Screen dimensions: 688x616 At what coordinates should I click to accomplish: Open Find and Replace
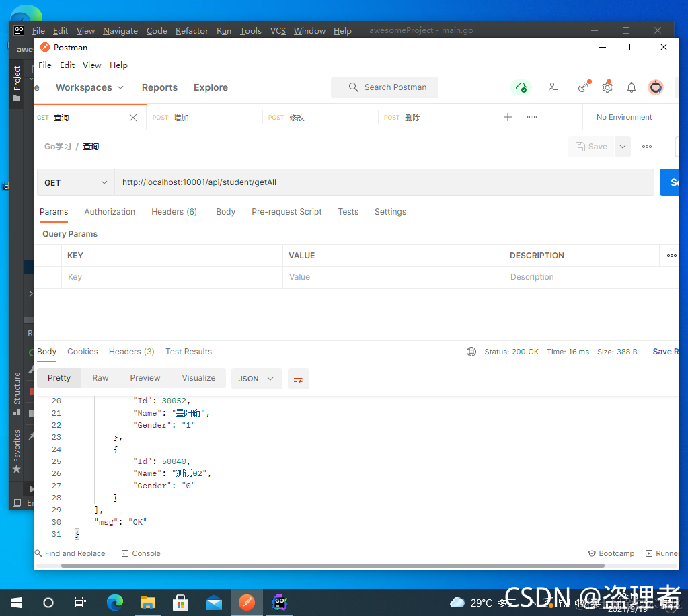click(70, 553)
